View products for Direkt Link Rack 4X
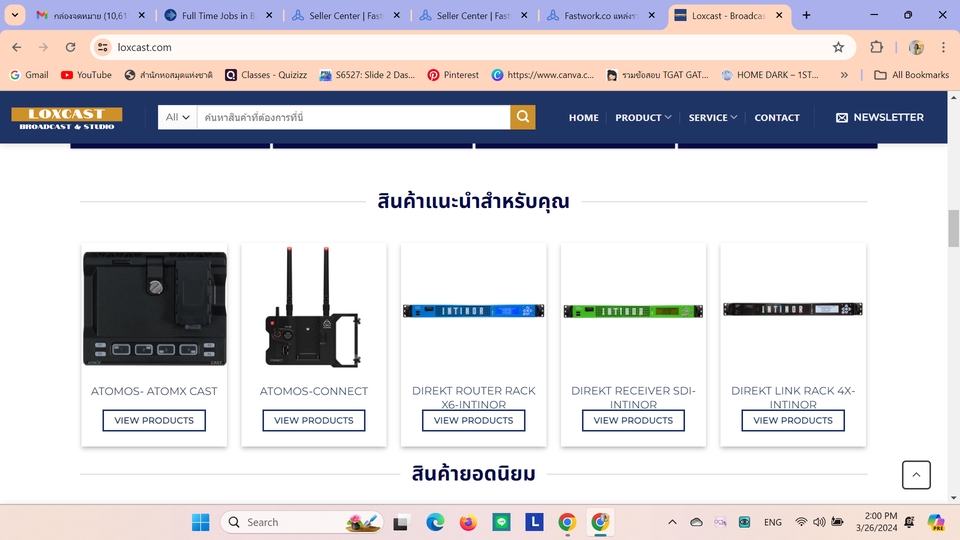Image resolution: width=960 pixels, height=540 pixels. (x=793, y=421)
